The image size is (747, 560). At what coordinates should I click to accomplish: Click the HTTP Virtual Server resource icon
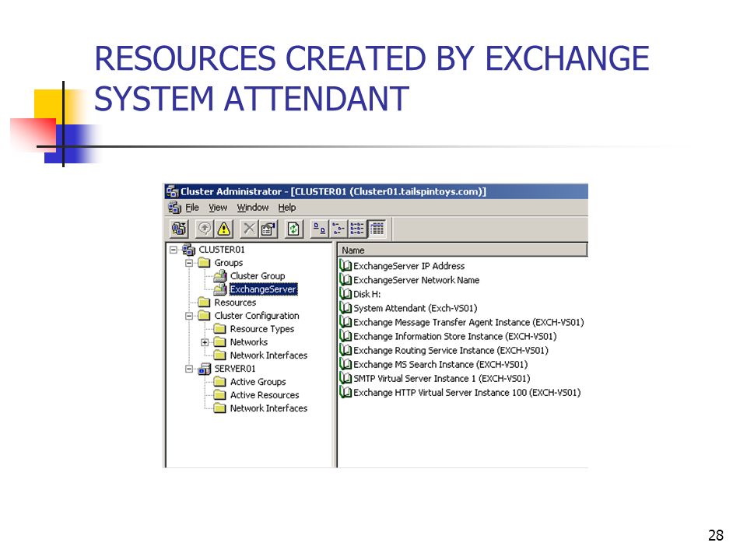pos(345,392)
